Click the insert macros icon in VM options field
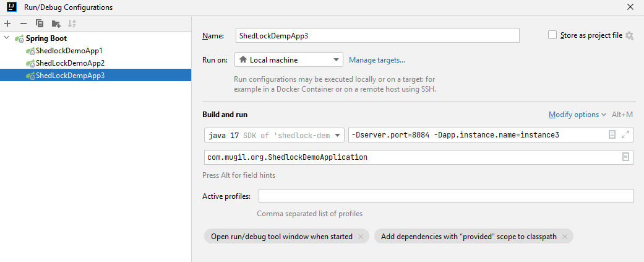Screen dimensions: 644x262 (x=612, y=134)
